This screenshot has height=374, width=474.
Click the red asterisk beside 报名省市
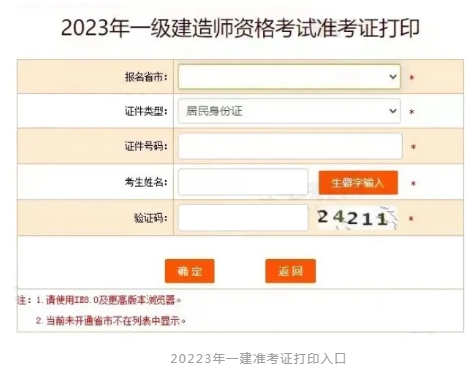pyautogui.click(x=412, y=78)
